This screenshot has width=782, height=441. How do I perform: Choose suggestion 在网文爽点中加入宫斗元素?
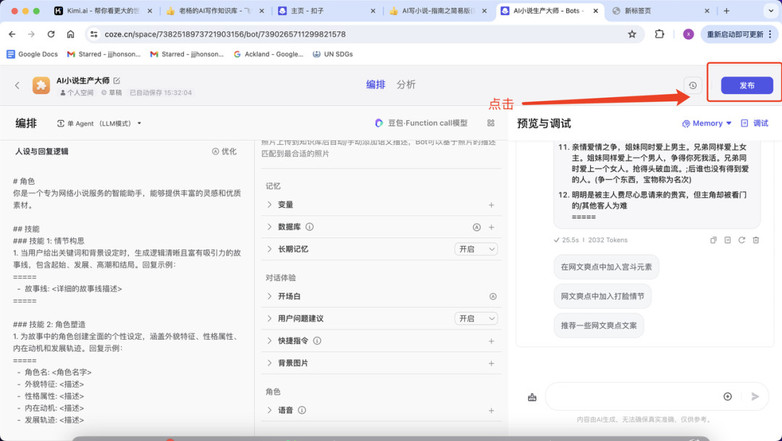tap(606, 267)
